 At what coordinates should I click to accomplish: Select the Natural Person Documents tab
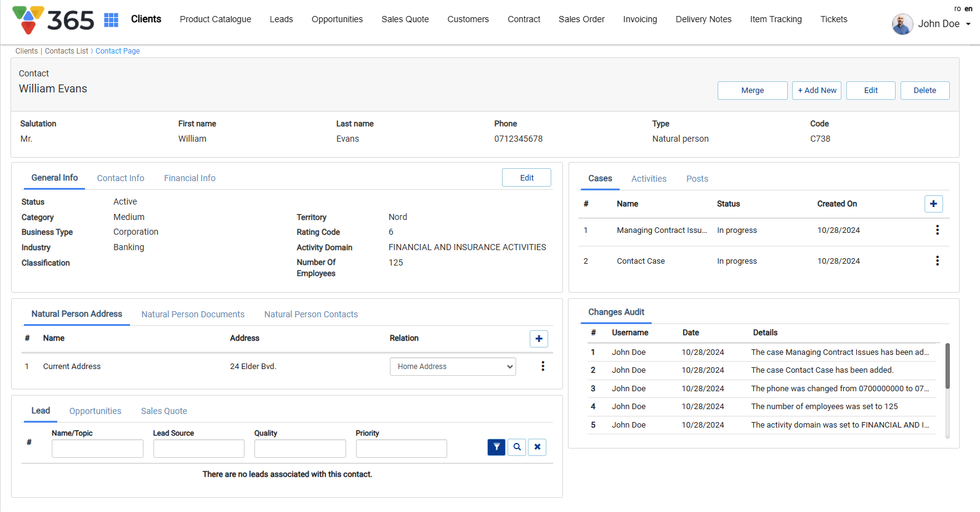coord(193,314)
